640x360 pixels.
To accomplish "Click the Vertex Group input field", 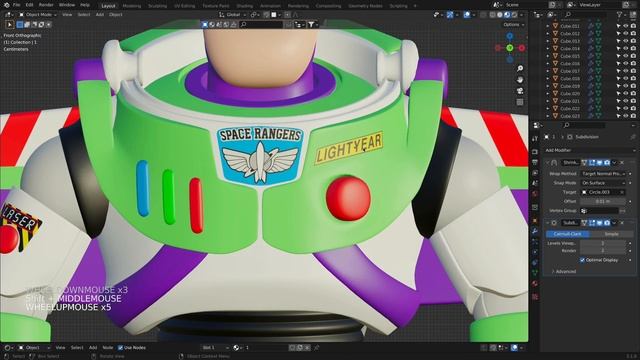I will click(x=600, y=211).
